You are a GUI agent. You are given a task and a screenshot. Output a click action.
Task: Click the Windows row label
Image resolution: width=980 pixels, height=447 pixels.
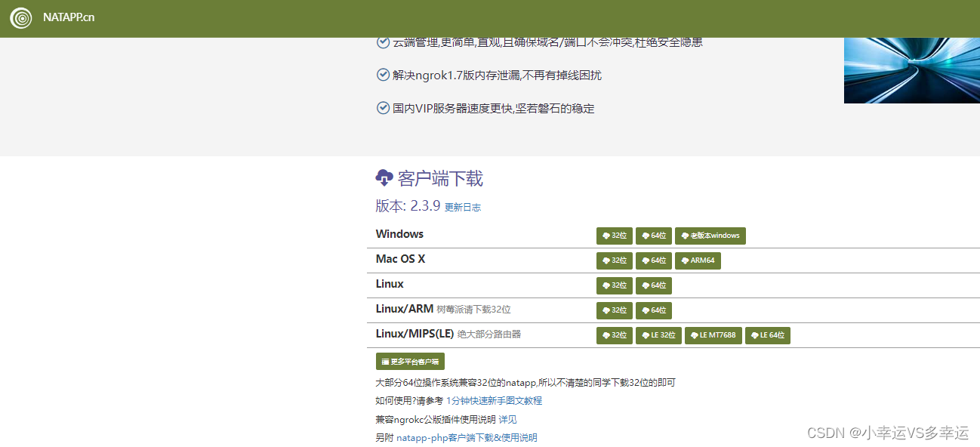399,234
